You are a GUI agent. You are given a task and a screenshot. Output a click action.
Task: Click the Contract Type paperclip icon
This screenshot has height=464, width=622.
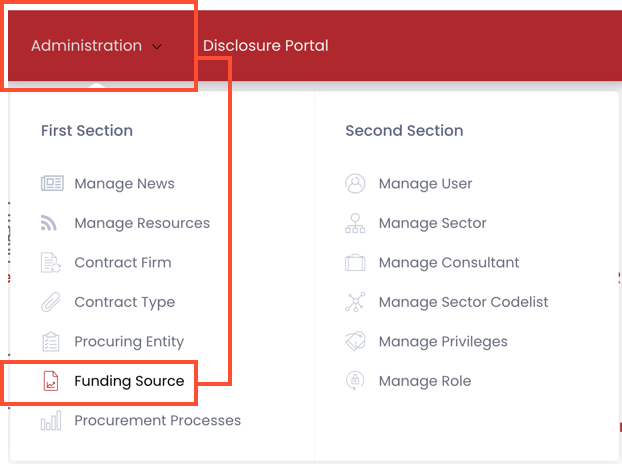point(51,302)
